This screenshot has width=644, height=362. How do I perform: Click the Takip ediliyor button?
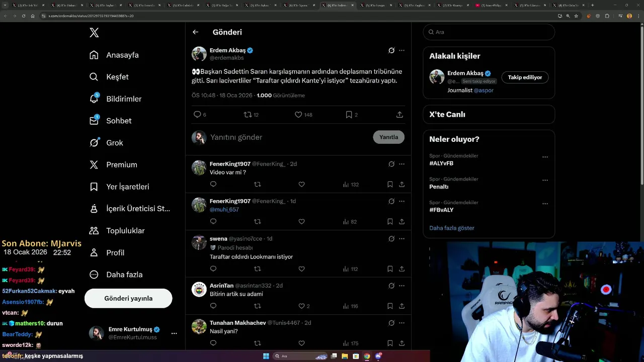pos(525,77)
